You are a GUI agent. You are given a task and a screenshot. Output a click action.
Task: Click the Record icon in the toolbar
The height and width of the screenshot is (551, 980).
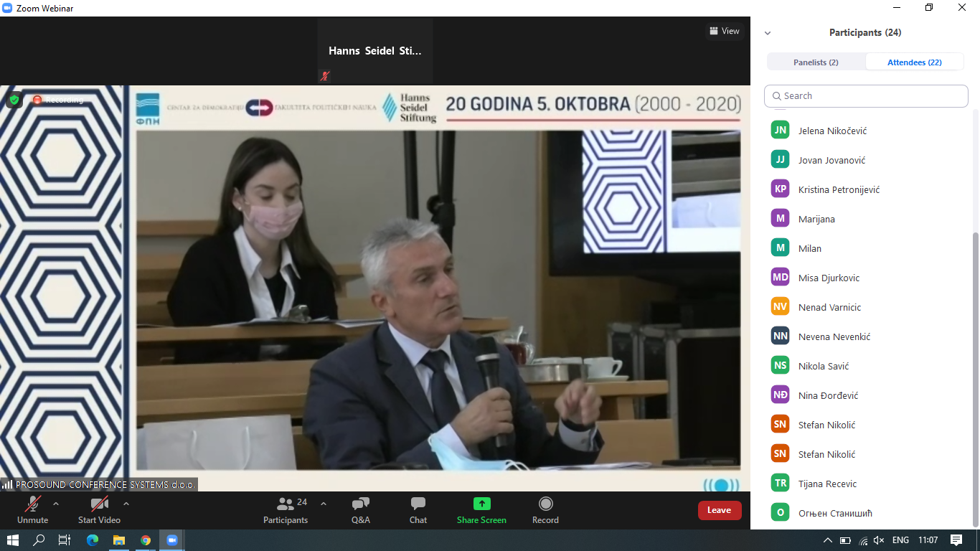546,504
